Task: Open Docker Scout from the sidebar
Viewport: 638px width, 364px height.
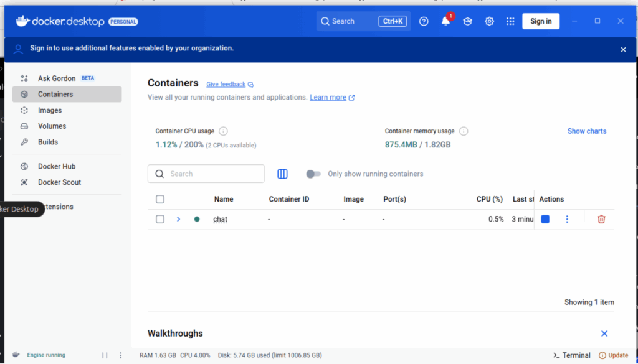Action: click(67, 182)
